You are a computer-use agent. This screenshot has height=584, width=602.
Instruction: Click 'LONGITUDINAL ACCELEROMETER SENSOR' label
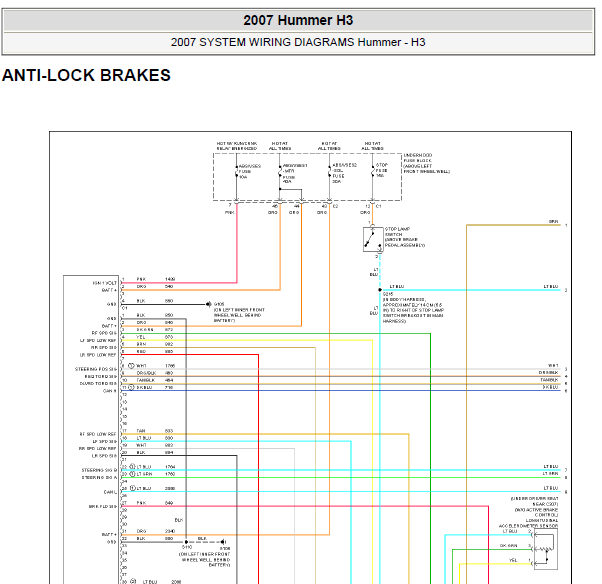coord(528,523)
